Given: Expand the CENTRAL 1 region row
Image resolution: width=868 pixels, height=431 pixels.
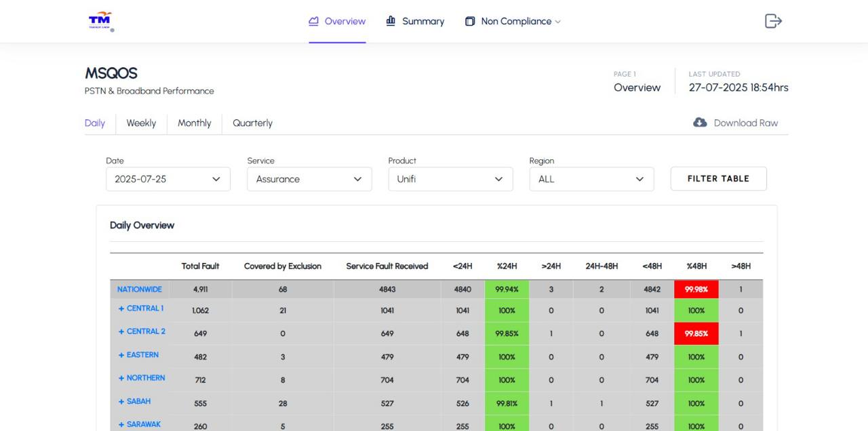Looking at the screenshot, I should [x=141, y=308].
